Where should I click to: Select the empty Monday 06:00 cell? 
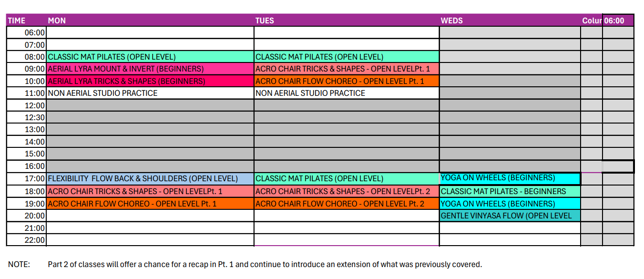pyautogui.click(x=150, y=32)
